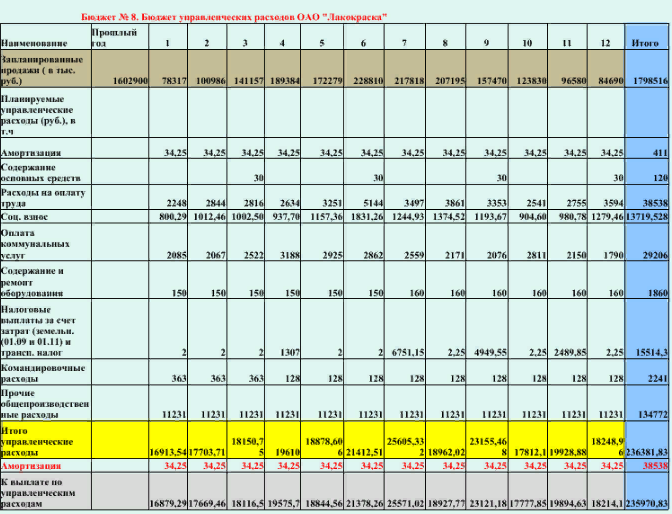Image resolution: width=672 pixels, height=514 pixels.
Task: Click social contribution total 13719,528
Action: (647, 217)
